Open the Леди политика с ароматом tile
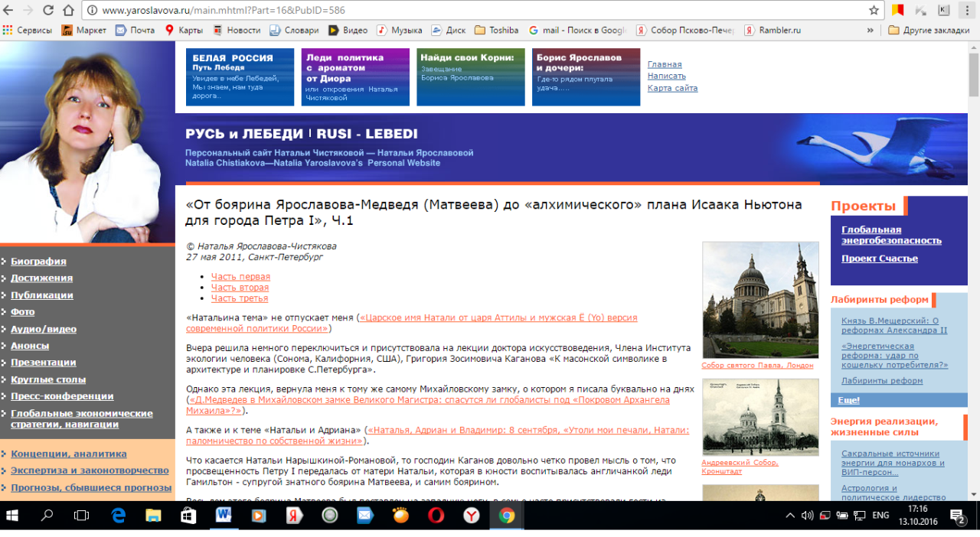 pos(356,77)
